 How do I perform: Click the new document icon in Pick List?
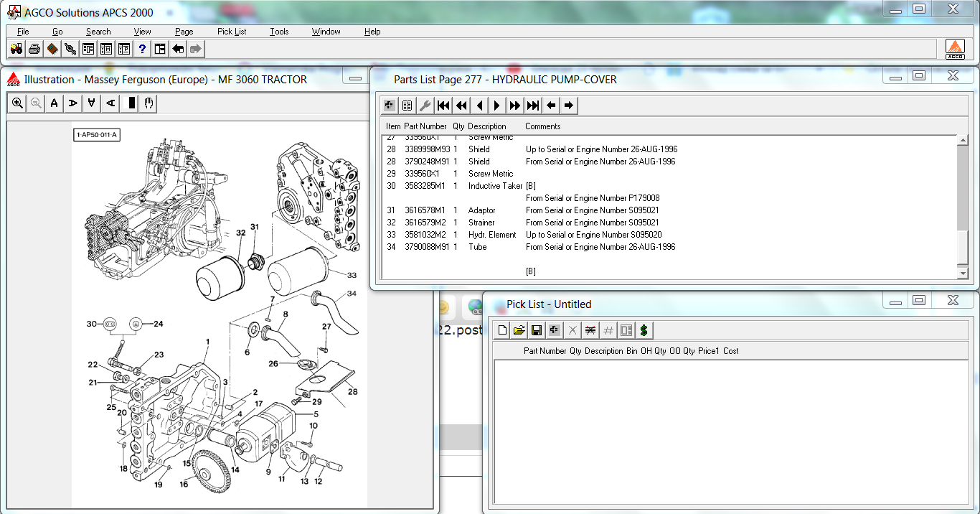coord(502,330)
